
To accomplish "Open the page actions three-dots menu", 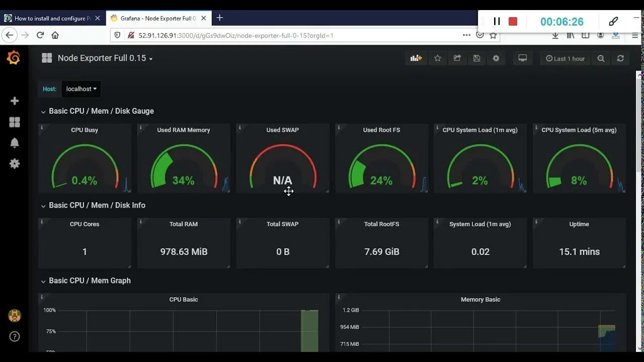I will pyautogui.click(x=466, y=35).
